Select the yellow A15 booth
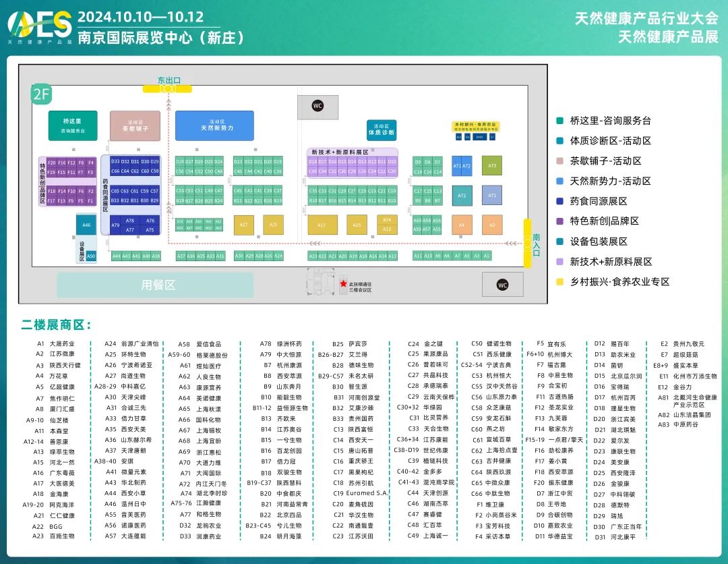The width and height of the screenshot is (728, 564). pyautogui.click(x=357, y=225)
